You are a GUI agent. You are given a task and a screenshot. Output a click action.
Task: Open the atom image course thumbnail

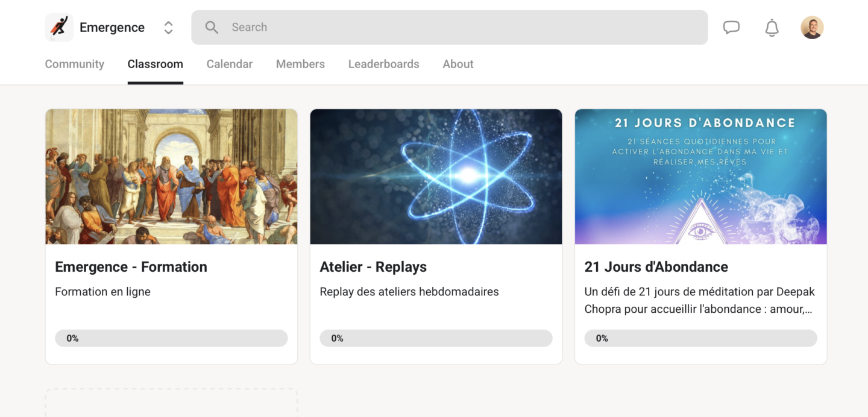pos(436,177)
